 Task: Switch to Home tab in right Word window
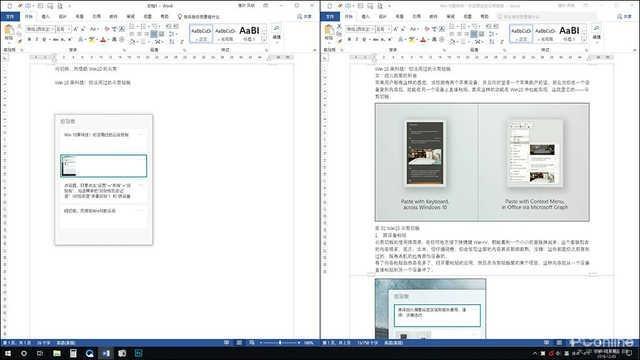coord(348,17)
